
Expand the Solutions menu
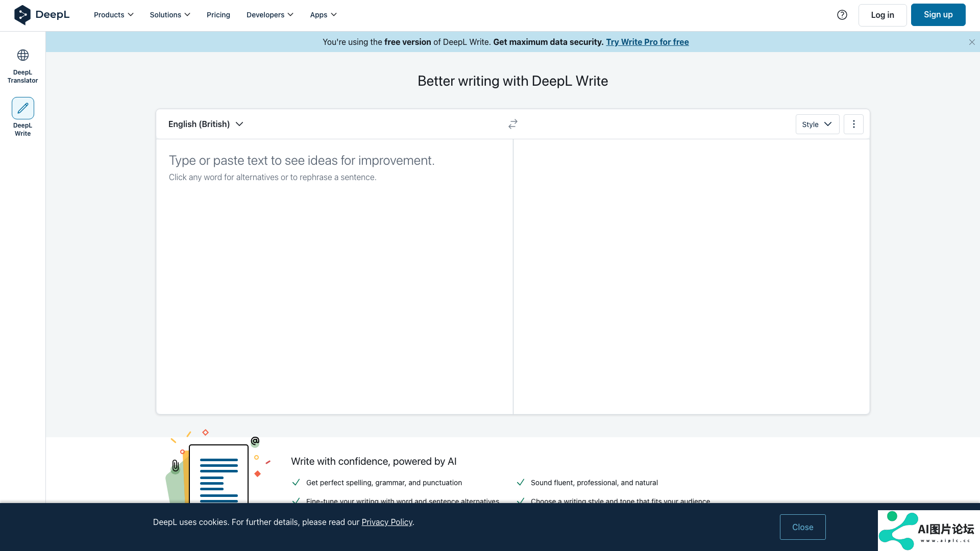point(170,15)
